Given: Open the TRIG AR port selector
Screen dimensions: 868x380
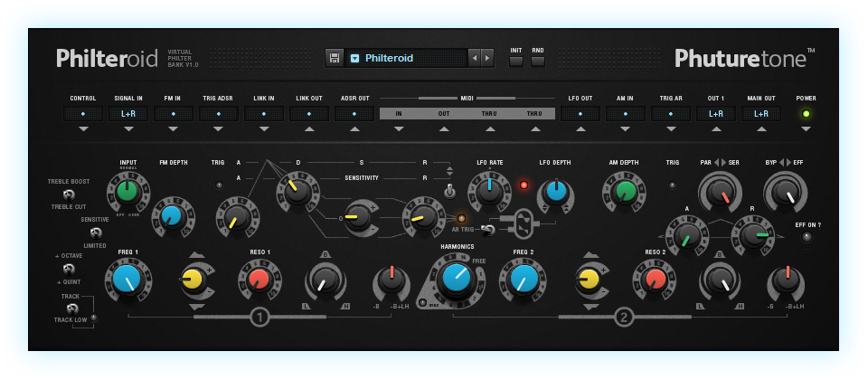Looking at the screenshot, I should coord(671,114).
